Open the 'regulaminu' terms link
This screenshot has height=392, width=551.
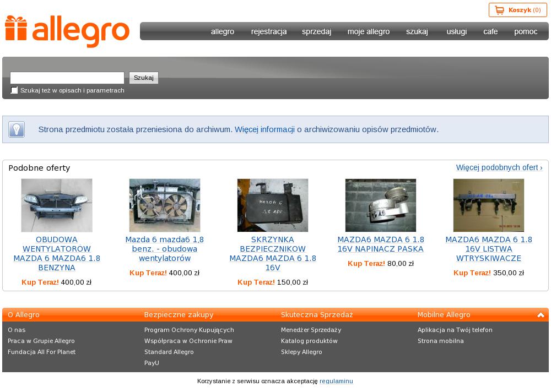pyautogui.click(x=336, y=381)
